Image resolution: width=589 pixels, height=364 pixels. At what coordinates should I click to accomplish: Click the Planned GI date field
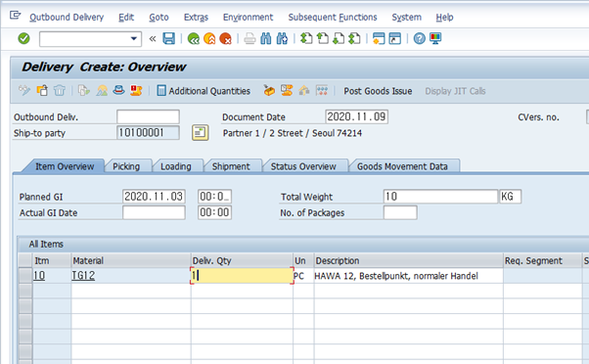click(154, 197)
